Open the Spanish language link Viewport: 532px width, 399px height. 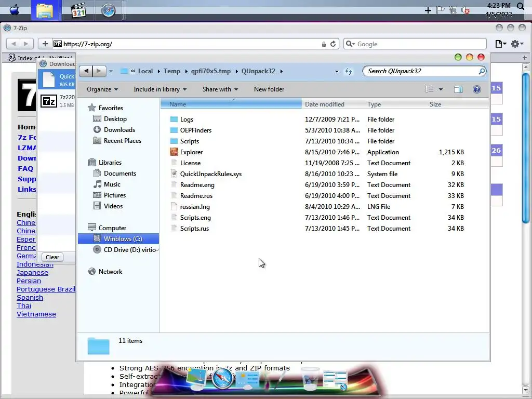(x=30, y=298)
